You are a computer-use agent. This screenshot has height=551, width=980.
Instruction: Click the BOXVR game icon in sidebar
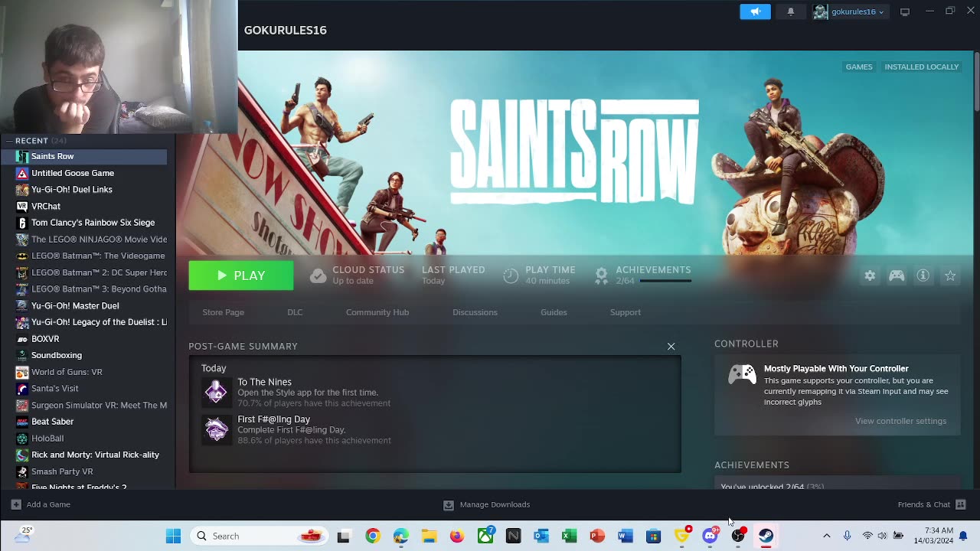[22, 339]
